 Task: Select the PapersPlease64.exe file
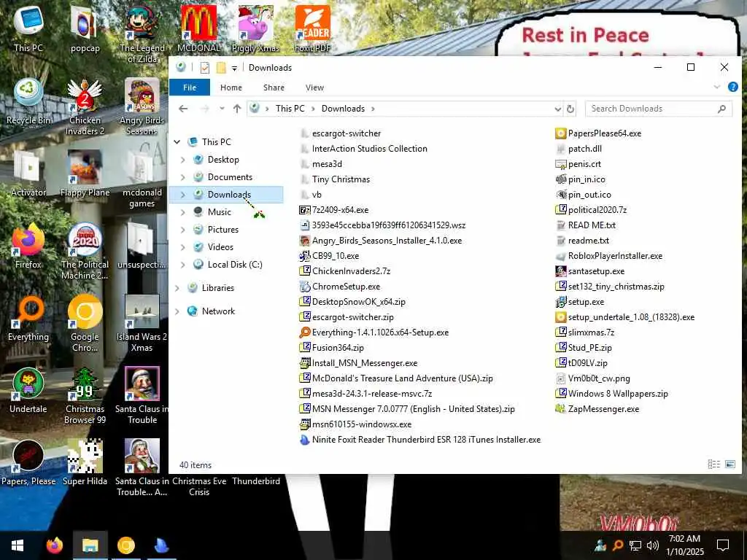598,133
